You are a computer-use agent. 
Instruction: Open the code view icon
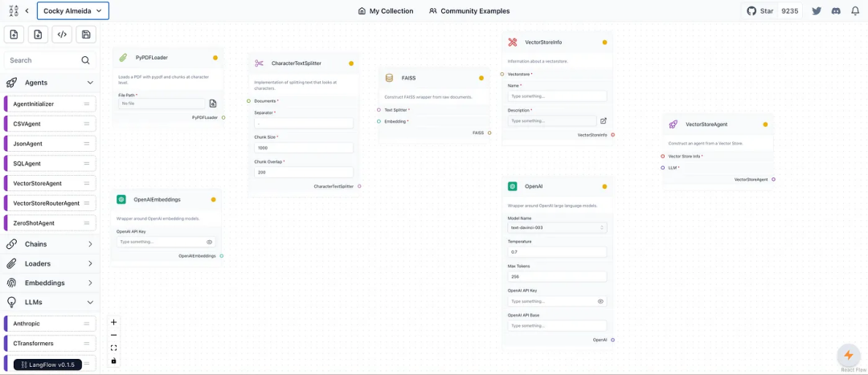[x=62, y=35]
